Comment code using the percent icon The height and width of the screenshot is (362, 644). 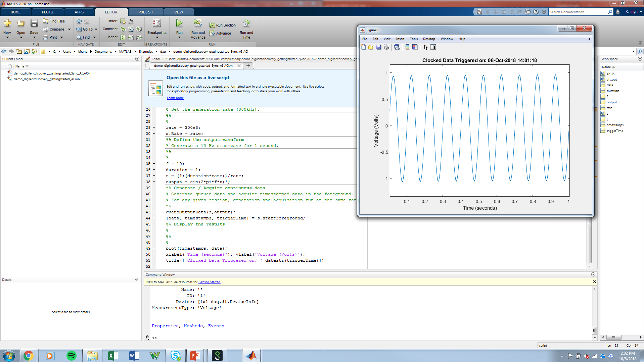(123, 29)
